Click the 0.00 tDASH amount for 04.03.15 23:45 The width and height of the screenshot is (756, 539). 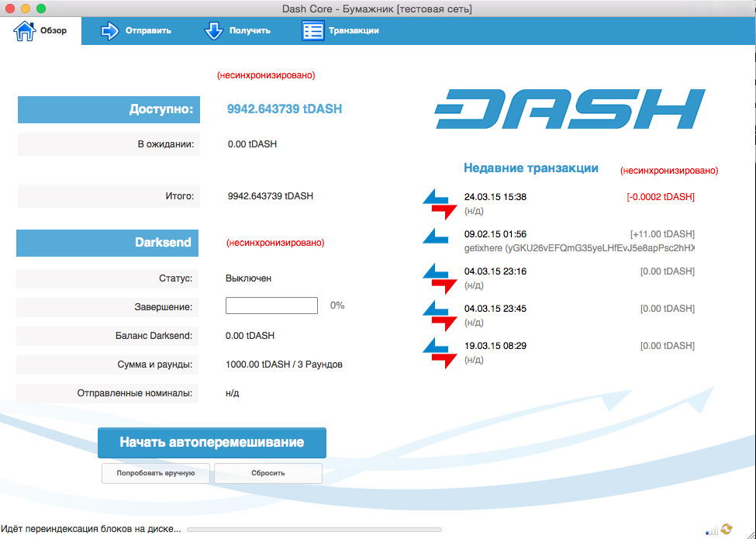[x=668, y=309]
